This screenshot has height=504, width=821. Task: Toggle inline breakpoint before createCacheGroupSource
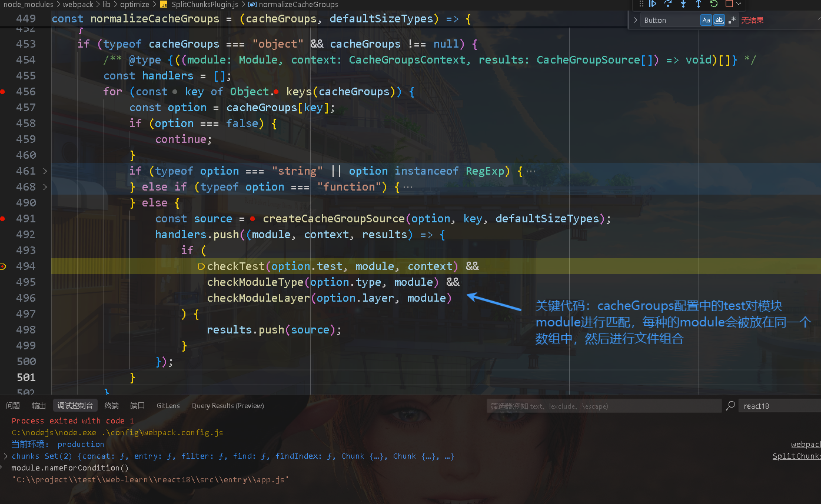click(x=252, y=219)
